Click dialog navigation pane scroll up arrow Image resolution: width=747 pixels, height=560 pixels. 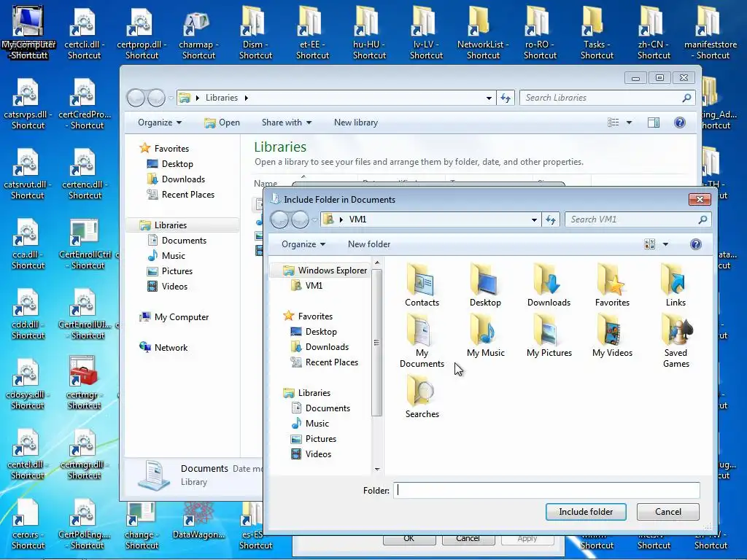click(377, 262)
